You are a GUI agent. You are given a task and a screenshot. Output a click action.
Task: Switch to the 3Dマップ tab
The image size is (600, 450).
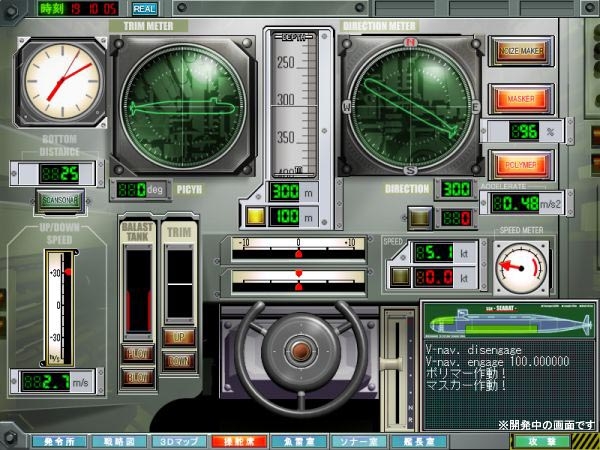178,441
